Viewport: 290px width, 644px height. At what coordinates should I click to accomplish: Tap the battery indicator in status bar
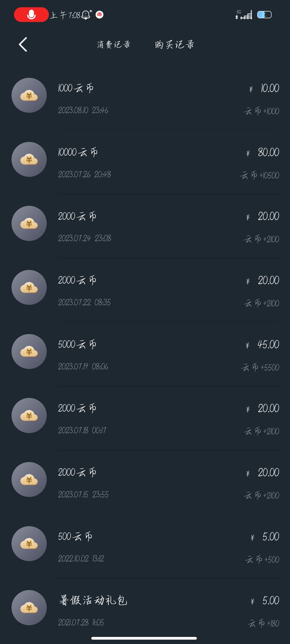pyautogui.click(x=264, y=15)
